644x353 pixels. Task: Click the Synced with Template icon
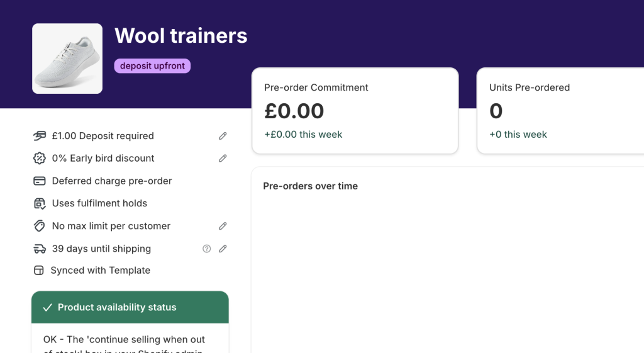(38, 271)
